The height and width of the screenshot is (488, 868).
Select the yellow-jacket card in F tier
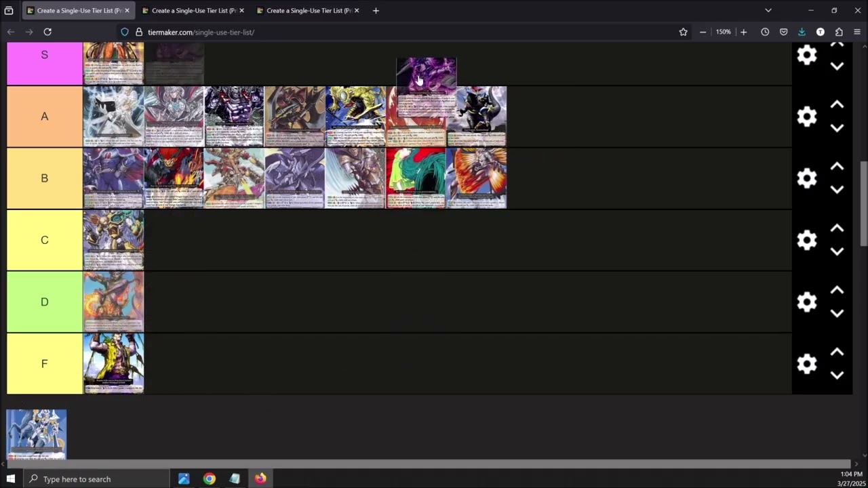click(113, 364)
